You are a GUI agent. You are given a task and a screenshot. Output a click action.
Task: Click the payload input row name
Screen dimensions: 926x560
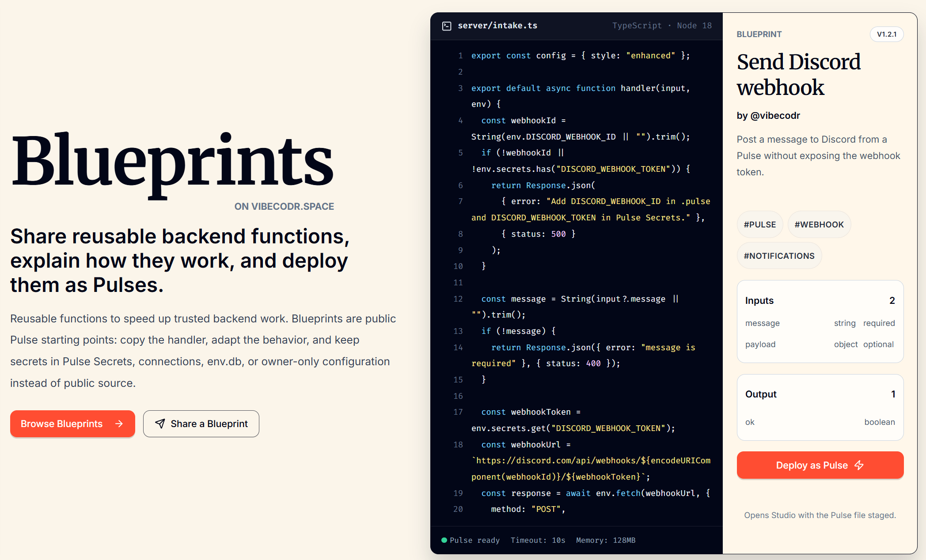pyautogui.click(x=760, y=344)
